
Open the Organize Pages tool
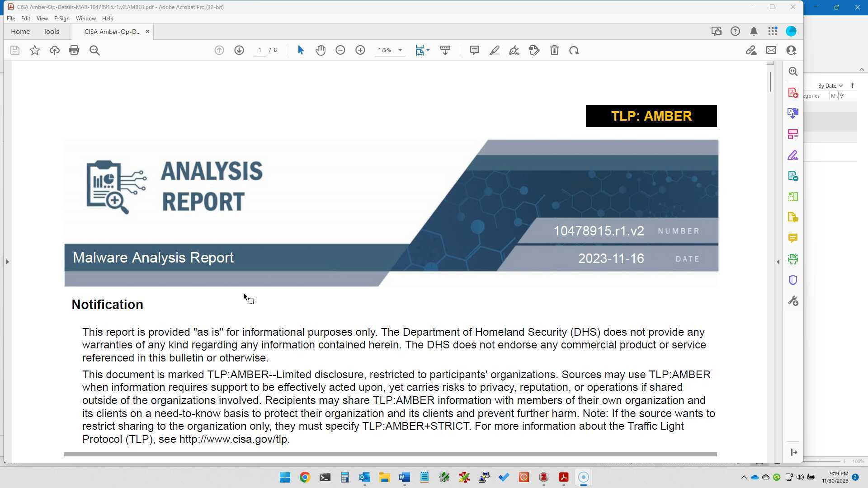pyautogui.click(x=793, y=134)
